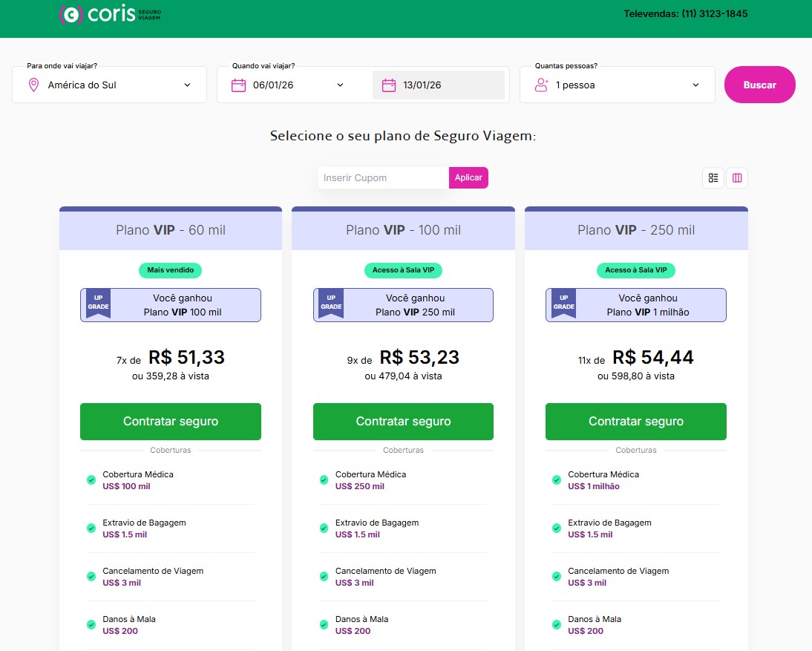
Task: Click the Inserir Cupom text field
Action: click(383, 178)
